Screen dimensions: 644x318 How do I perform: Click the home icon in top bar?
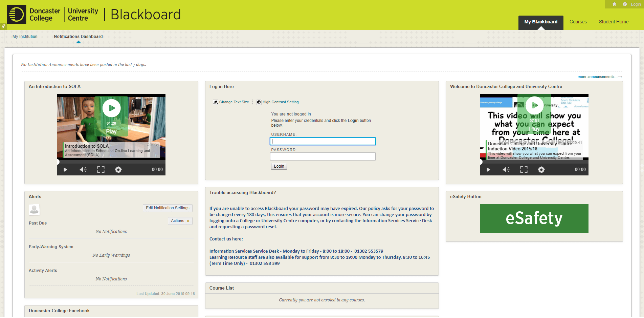coord(614,4)
